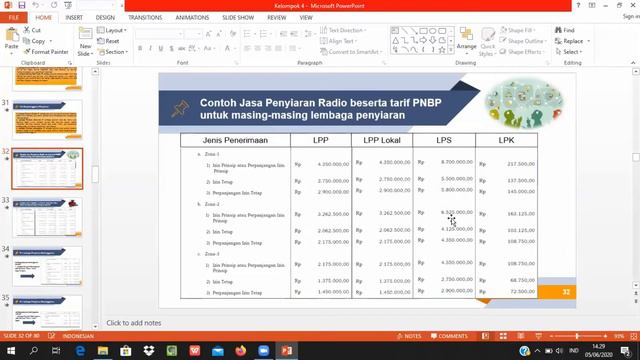The height and width of the screenshot is (360, 640).
Task: Open Firefox from taskbar
Action: [x=241, y=351]
